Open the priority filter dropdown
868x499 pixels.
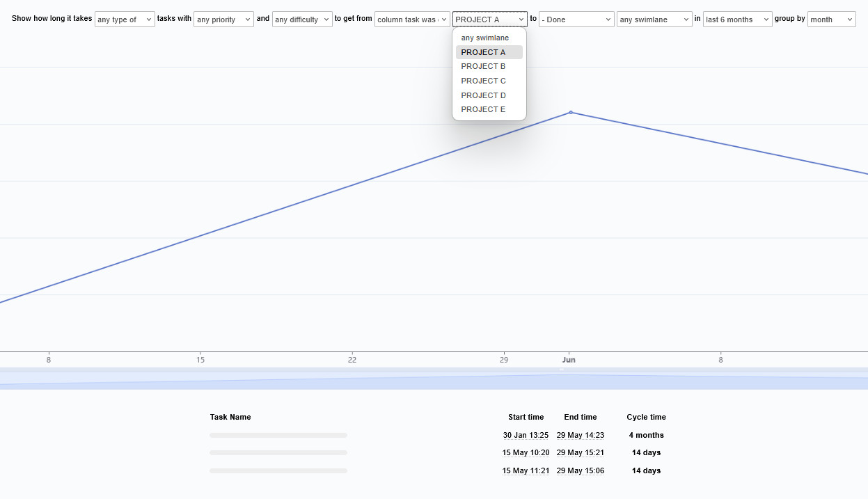pos(223,19)
